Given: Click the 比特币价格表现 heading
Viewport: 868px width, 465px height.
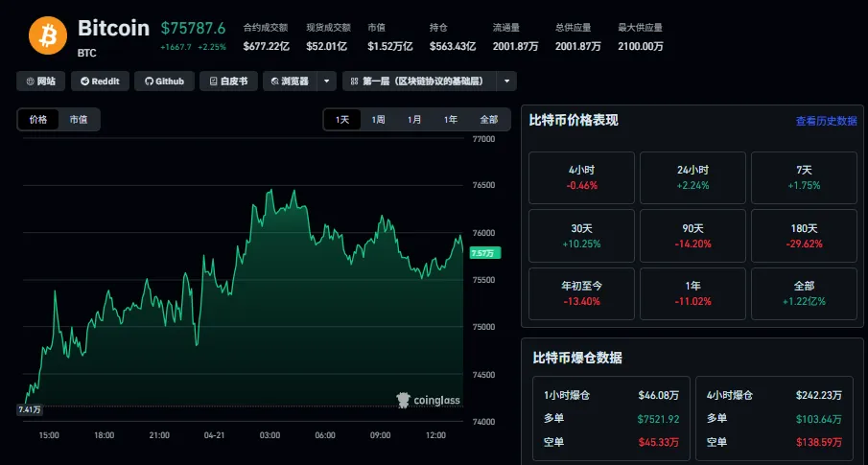Looking at the screenshot, I should 574,120.
